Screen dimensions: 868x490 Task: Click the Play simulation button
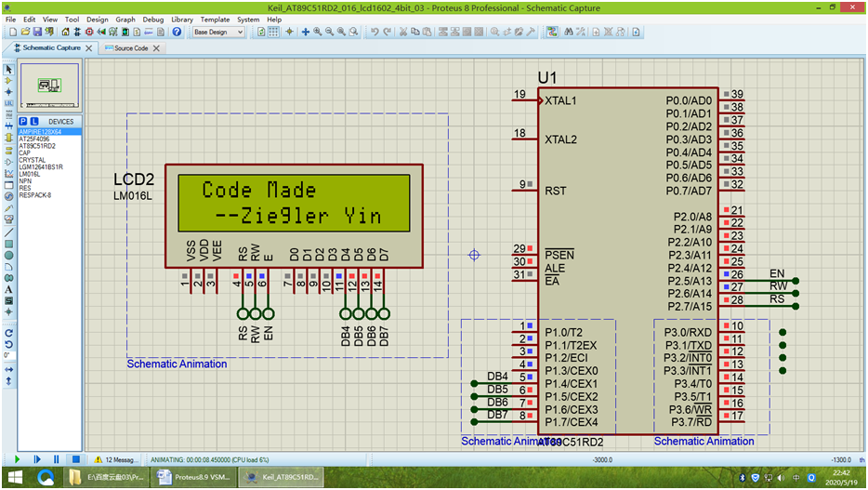click(x=17, y=459)
